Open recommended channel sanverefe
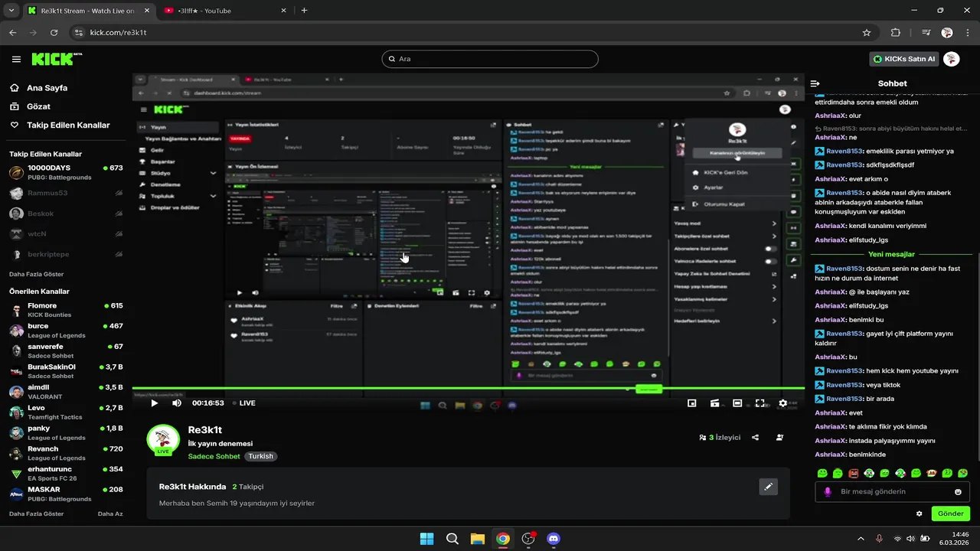Viewport: 980px width, 551px height. [x=66, y=351]
